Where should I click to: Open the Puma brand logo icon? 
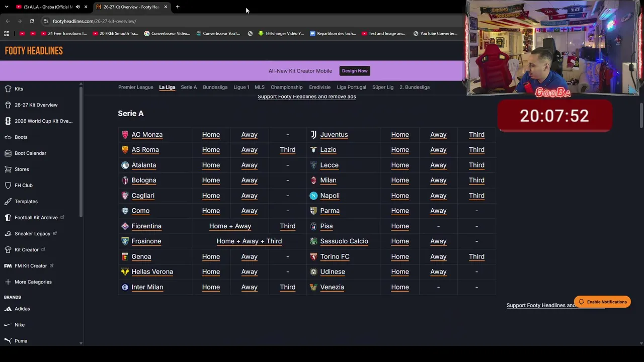pos(8,341)
